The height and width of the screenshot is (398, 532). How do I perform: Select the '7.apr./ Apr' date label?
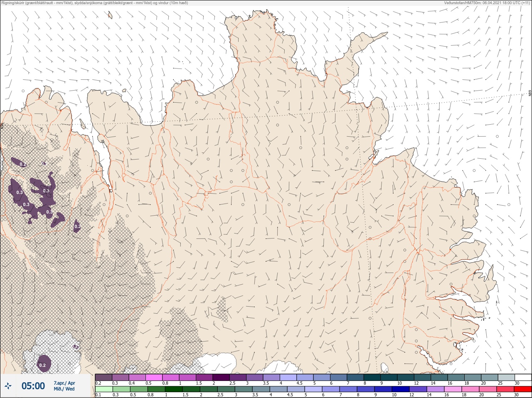(x=64, y=383)
